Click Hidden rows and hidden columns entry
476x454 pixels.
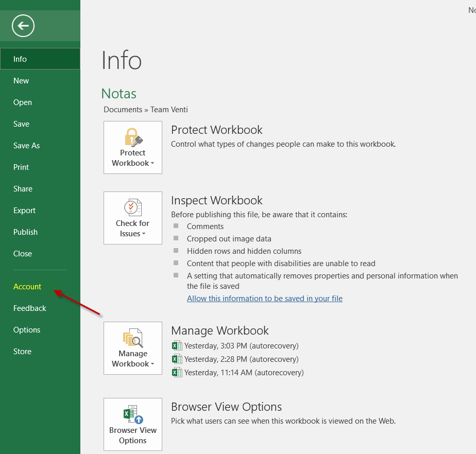(244, 251)
